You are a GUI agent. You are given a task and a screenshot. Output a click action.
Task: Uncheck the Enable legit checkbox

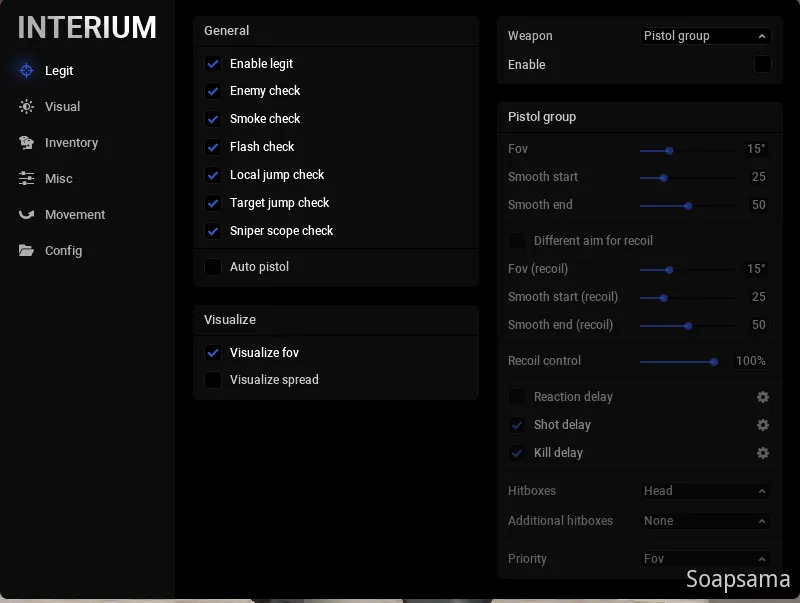click(x=213, y=64)
